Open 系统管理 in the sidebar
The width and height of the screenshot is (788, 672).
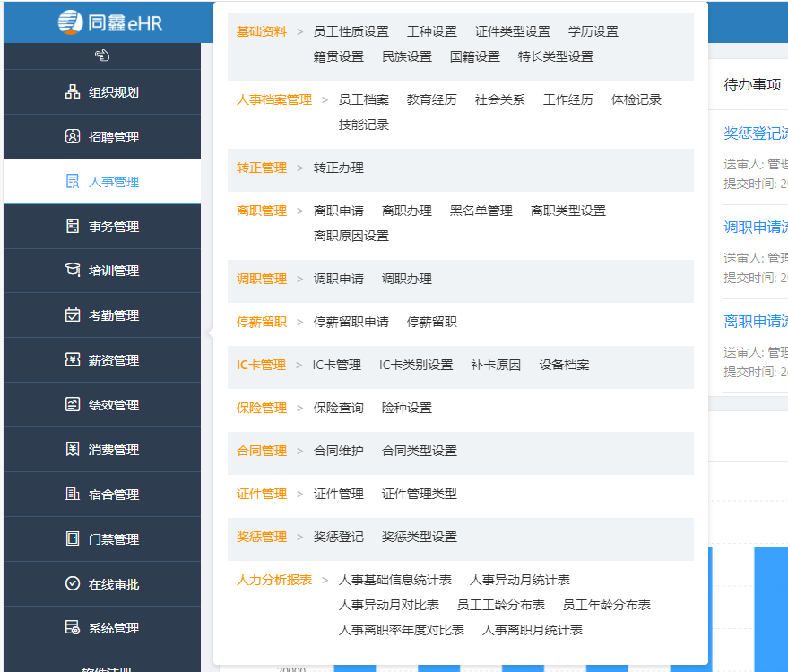coord(113,629)
